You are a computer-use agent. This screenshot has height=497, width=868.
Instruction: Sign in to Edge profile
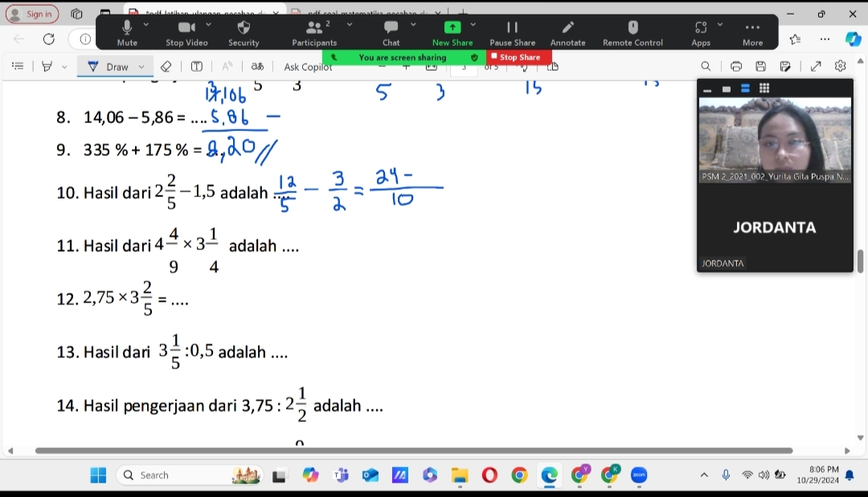click(x=31, y=14)
